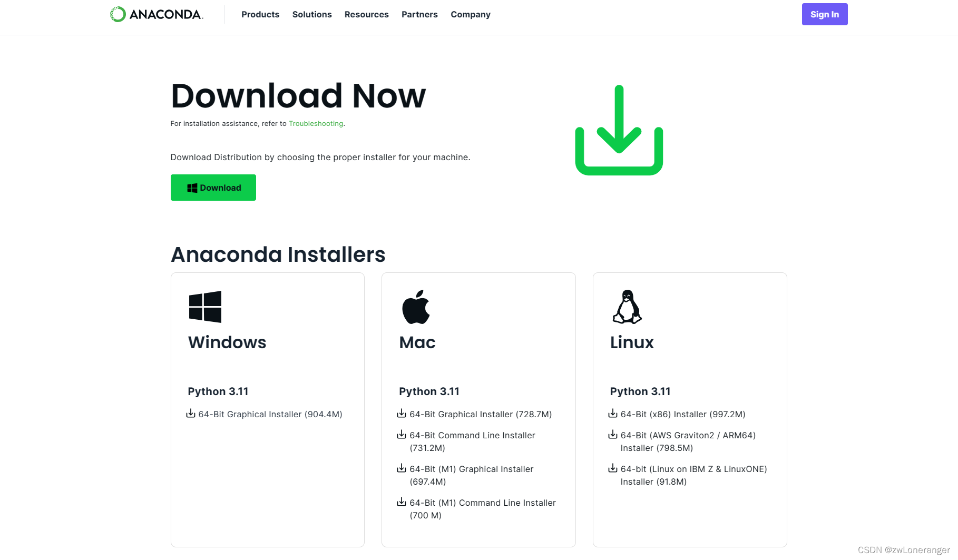
Task: Download Windows 64-Bit Graphical Installer (904.4M)
Action: (x=270, y=414)
